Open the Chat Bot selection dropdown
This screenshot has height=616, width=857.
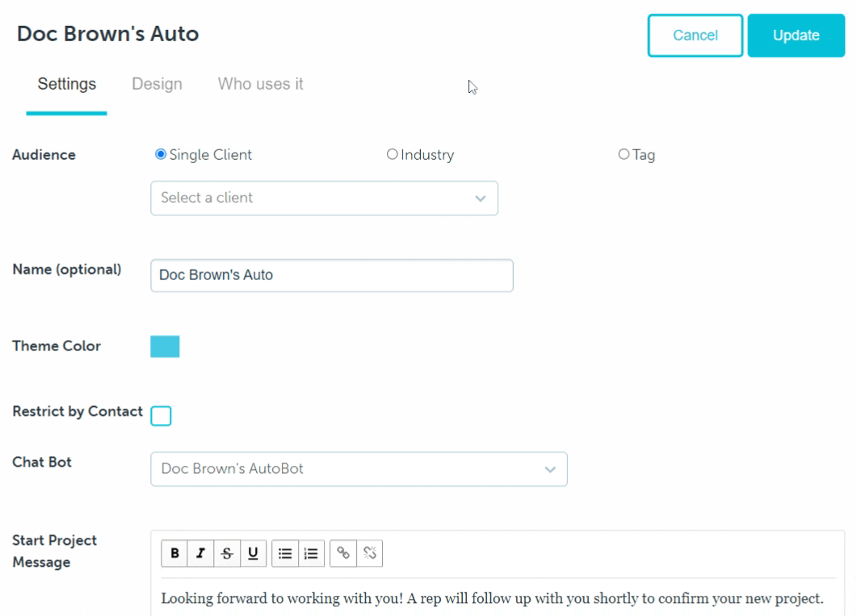359,469
